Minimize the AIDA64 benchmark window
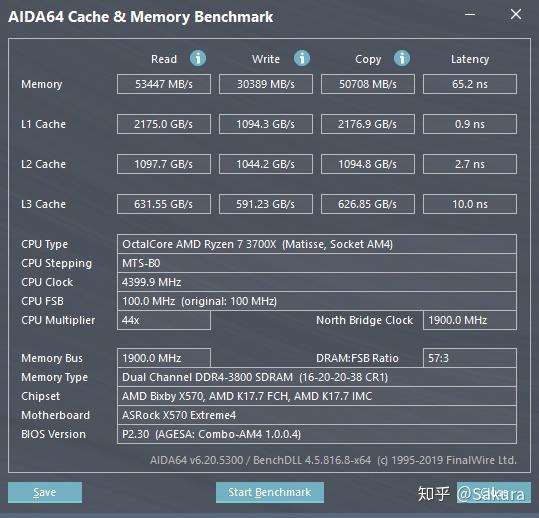Viewport: 539px width, 518px height. click(470, 14)
